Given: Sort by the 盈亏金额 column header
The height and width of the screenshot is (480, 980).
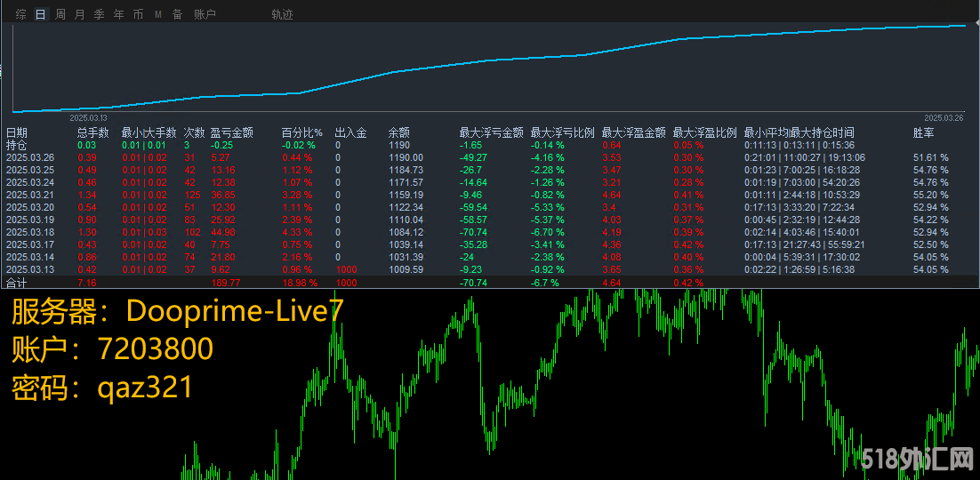Looking at the screenshot, I should click(232, 132).
